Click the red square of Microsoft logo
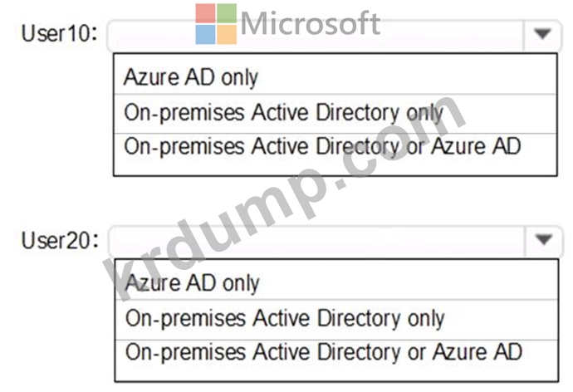The width and height of the screenshot is (573, 392). (x=205, y=13)
